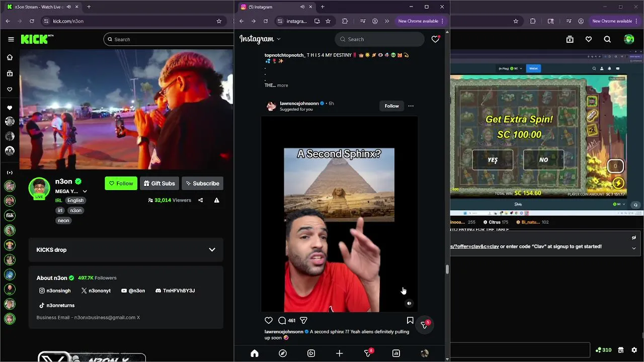Open @n3on YouTube channel link
644x362 pixels.
[133, 291]
